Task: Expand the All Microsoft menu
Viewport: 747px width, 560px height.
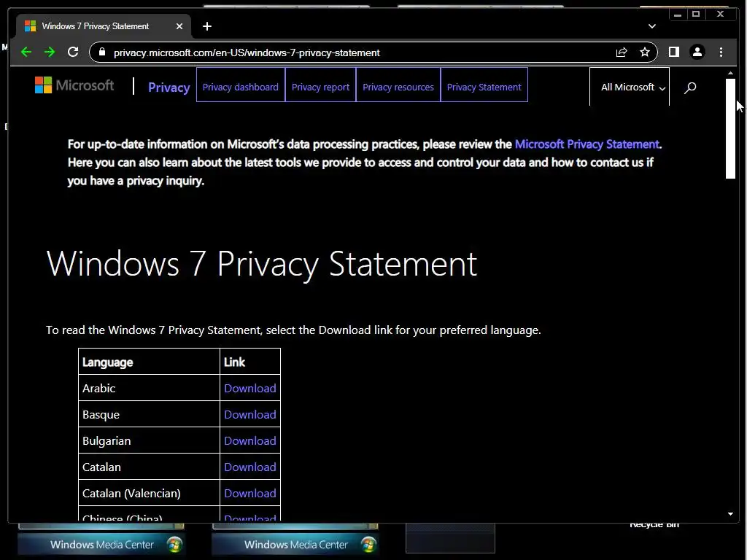Action: click(x=630, y=87)
